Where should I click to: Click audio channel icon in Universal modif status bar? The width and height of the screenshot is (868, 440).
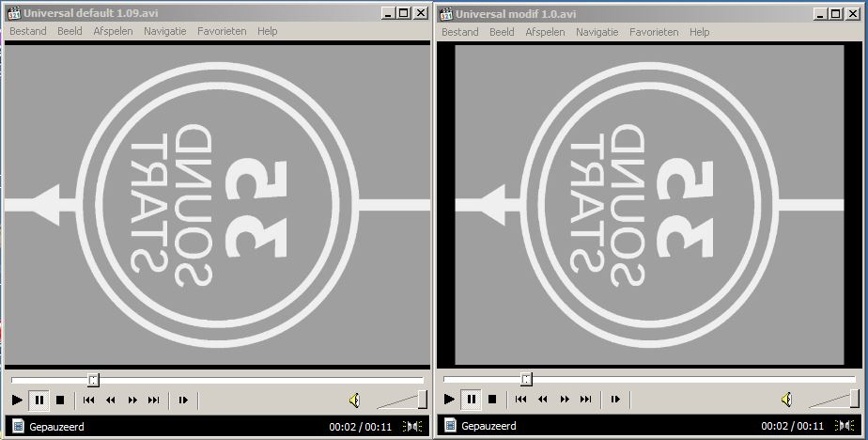(845, 426)
